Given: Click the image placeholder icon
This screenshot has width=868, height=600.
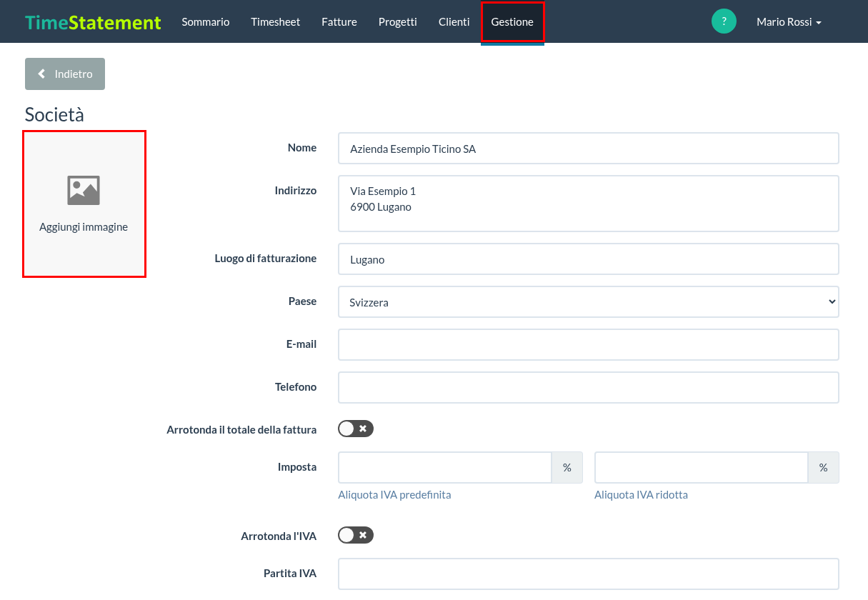Looking at the screenshot, I should 84,190.
